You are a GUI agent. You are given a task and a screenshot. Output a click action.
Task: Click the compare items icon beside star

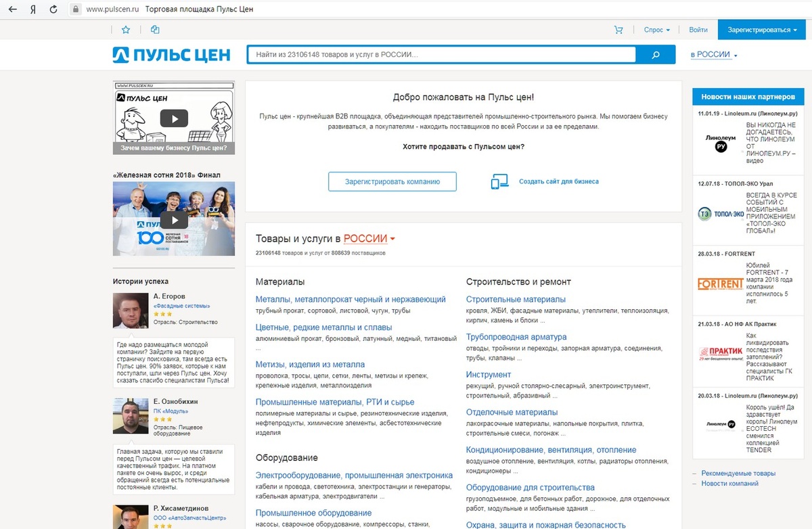click(155, 30)
